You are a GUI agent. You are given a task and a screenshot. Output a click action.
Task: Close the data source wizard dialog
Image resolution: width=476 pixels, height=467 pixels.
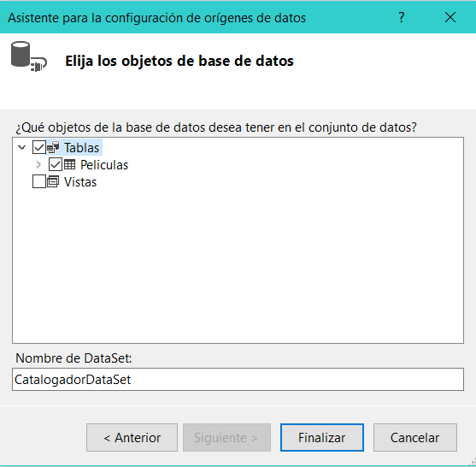450,17
